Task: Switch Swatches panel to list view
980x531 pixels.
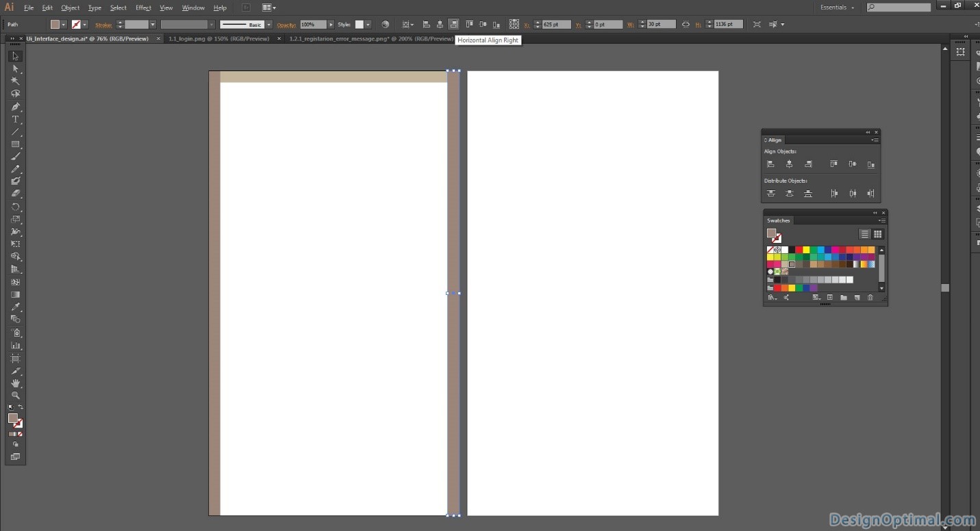Action: 864,234
